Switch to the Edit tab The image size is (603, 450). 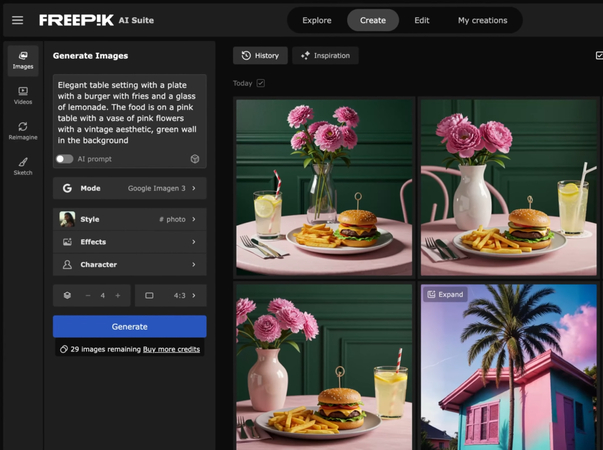(x=421, y=20)
